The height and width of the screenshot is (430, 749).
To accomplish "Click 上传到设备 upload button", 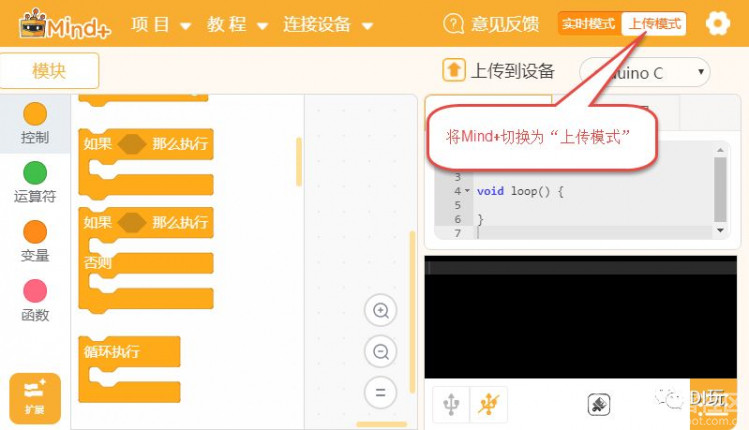I will tap(513, 71).
